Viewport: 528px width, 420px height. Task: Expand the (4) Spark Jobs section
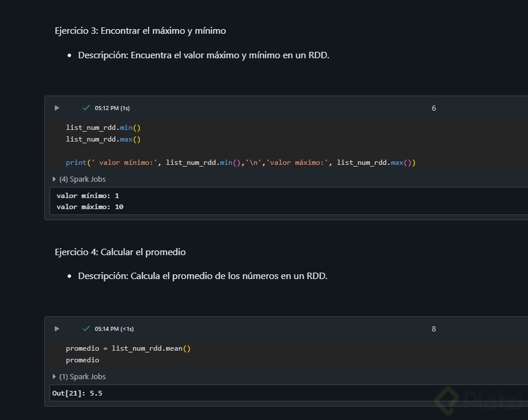pos(79,179)
